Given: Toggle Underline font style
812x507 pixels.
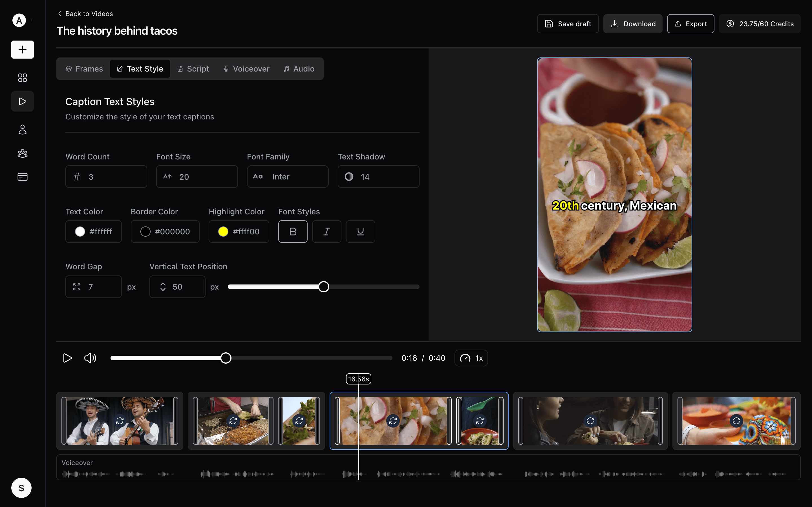Looking at the screenshot, I should [x=360, y=231].
